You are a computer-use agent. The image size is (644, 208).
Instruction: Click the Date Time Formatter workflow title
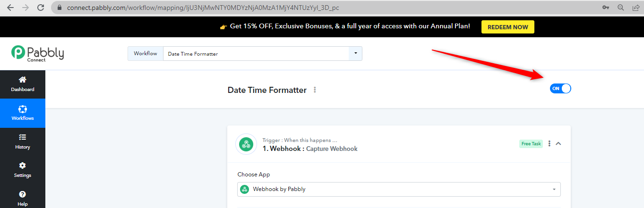(x=267, y=90)
